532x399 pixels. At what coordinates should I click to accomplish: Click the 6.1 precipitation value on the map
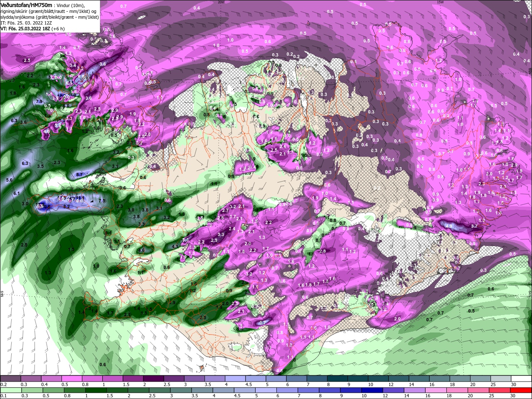click(17, 193)
